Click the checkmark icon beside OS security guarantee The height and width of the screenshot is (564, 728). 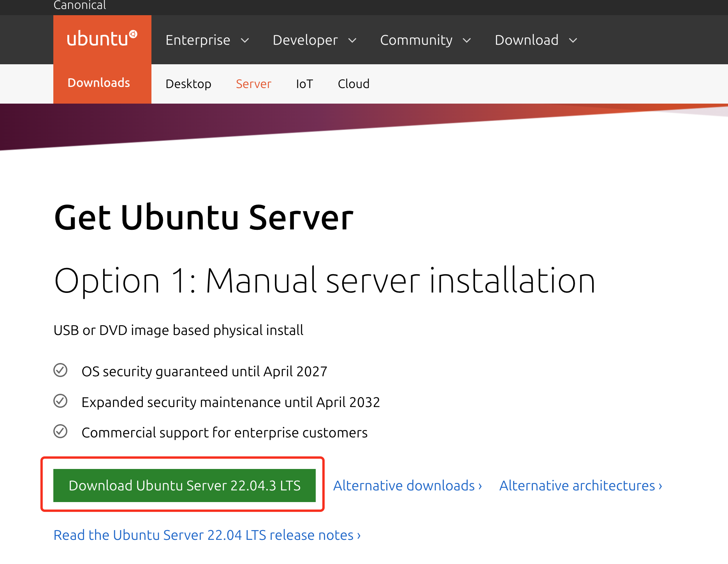pos(60,370)
